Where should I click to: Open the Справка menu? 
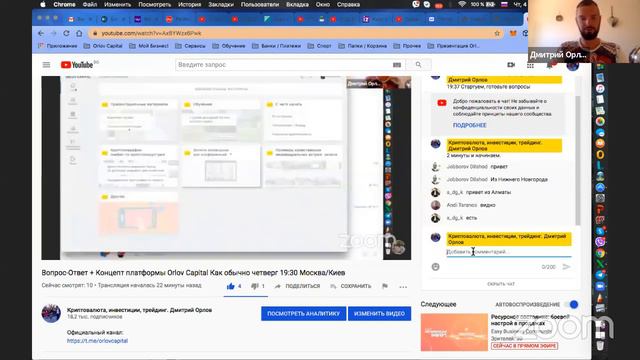[348, 4]
